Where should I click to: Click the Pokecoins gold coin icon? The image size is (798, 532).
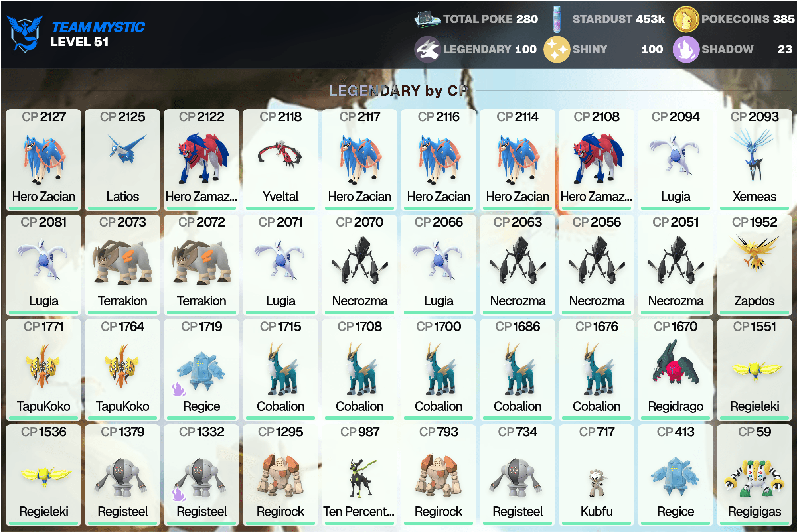(686, 19)
